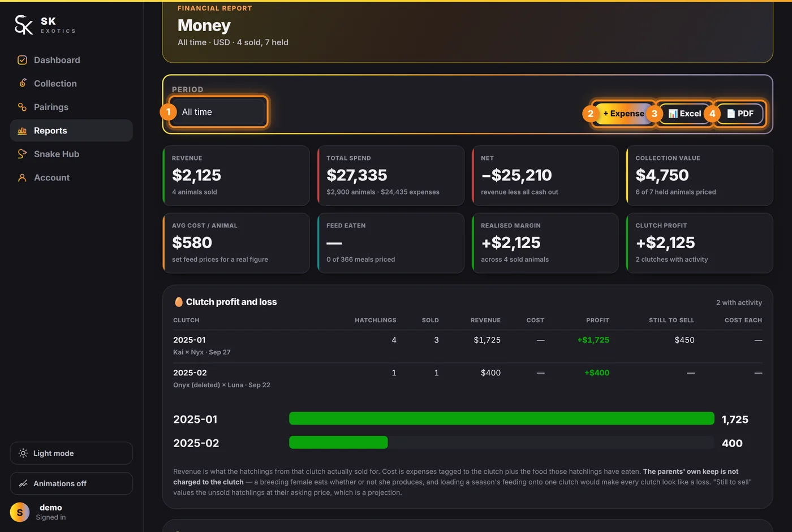Open Dashboard from the sidebar

pyautogui.click(x=71, y=60)
